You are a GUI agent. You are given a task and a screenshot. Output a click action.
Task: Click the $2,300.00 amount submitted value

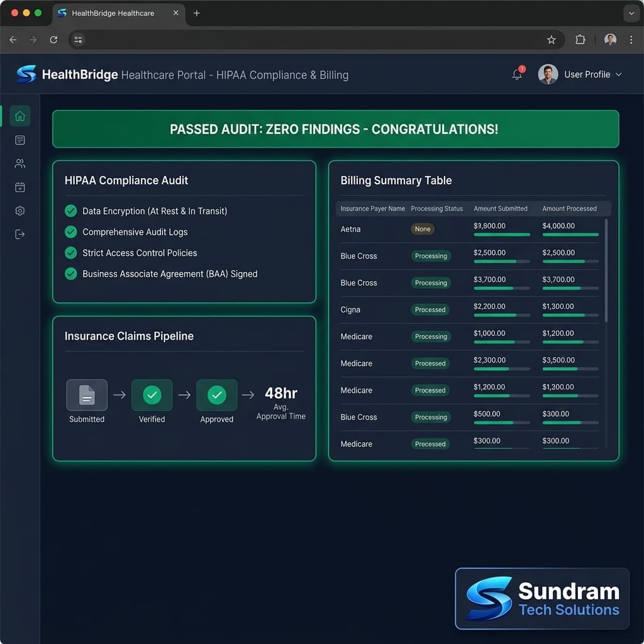click(x=489, y=360)
